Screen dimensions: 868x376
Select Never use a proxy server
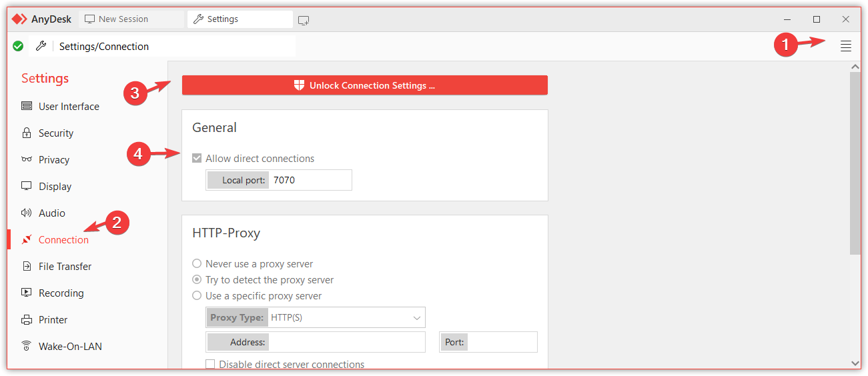pos(197,264)
